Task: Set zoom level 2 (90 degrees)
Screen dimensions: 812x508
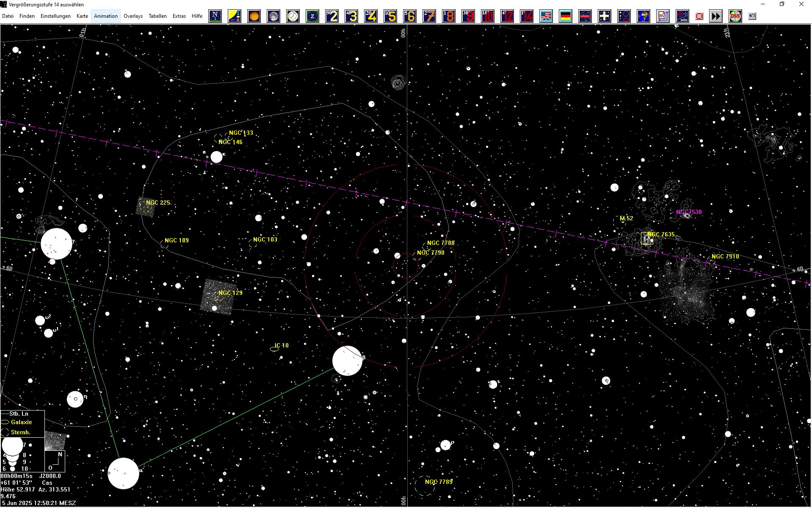Action: coord(332,16)
